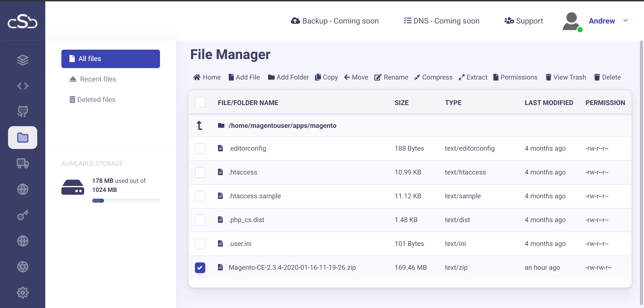Click the cloud logo at top left
This screenshot has width=644, height=308.
tap(22, 21)
